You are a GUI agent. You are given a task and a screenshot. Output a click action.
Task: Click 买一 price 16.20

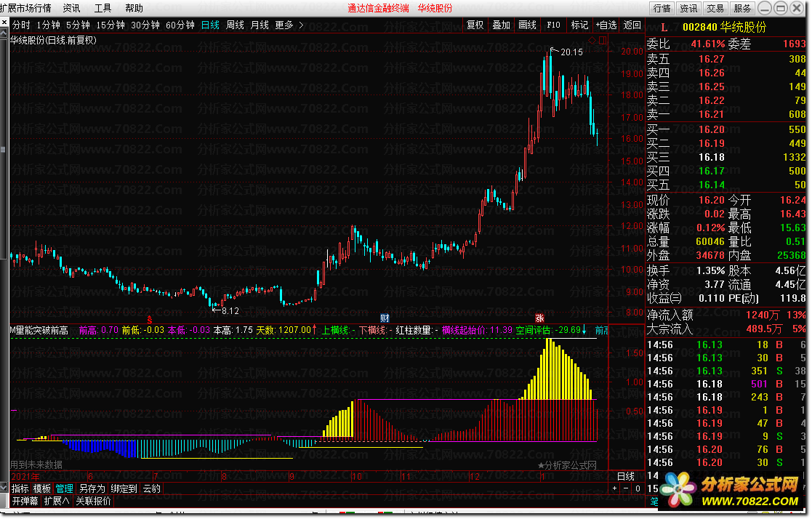tap(712, 129)
